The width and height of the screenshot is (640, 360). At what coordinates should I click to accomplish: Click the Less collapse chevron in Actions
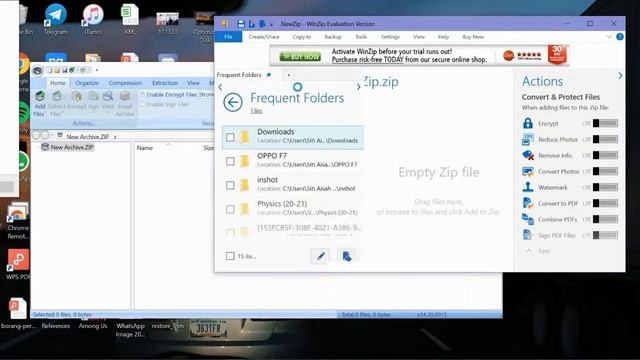pos(529,251)
